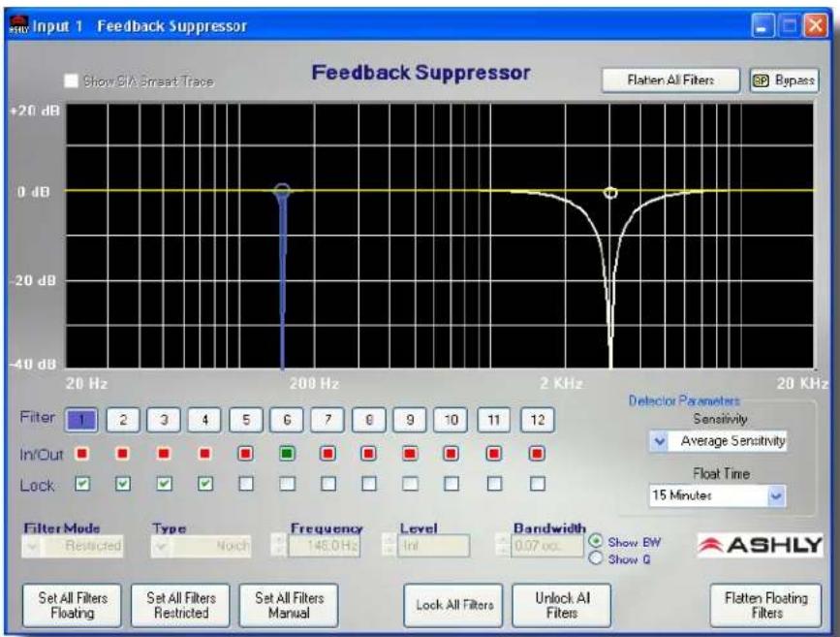Select filter 9 button
This screenshot has width=840, height=637.
tap(410, 419)
